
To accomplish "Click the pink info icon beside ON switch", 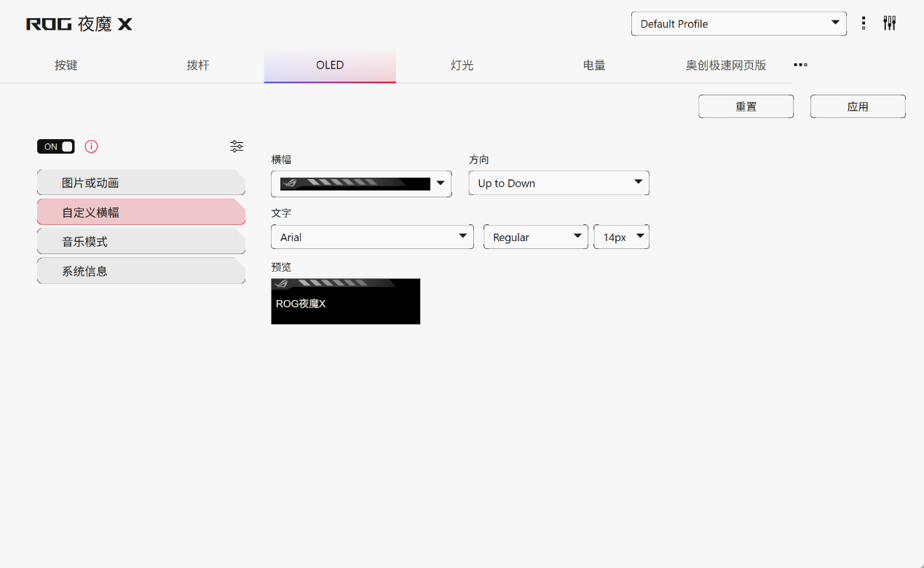I will pyautogui.click(x=91, y=146).
